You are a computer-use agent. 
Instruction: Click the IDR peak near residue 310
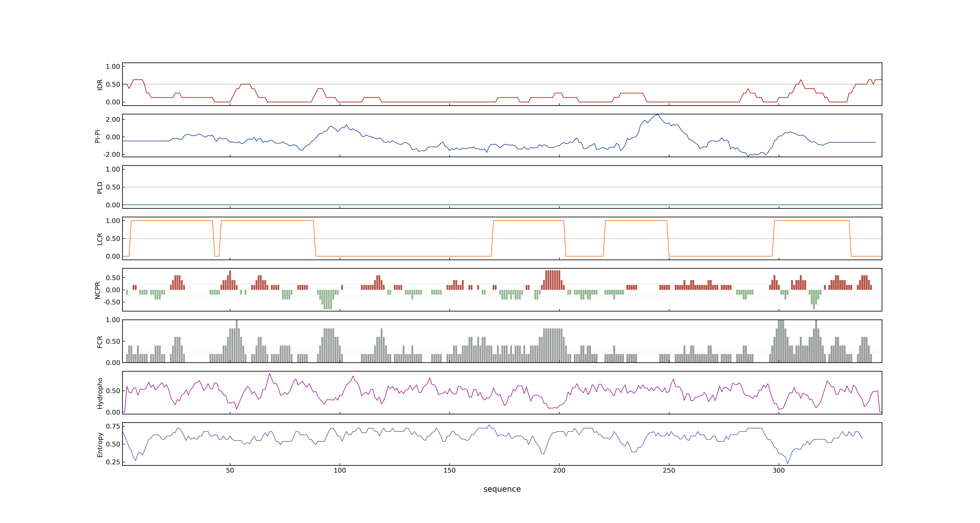[801, 80]
